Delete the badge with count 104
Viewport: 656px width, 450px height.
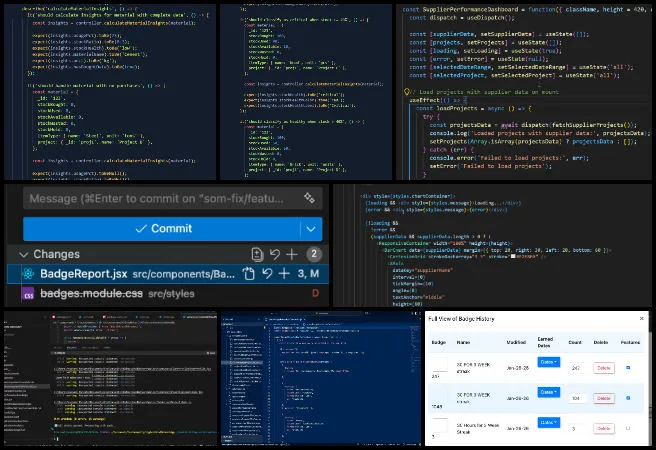604,398
